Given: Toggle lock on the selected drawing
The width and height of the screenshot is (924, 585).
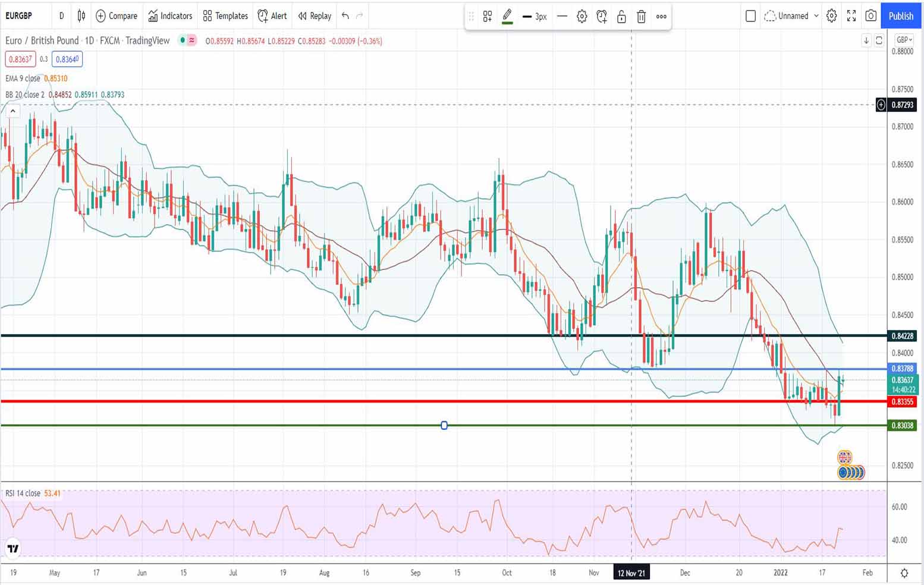Looking at the screenshot, I should [x=621, y=17].
